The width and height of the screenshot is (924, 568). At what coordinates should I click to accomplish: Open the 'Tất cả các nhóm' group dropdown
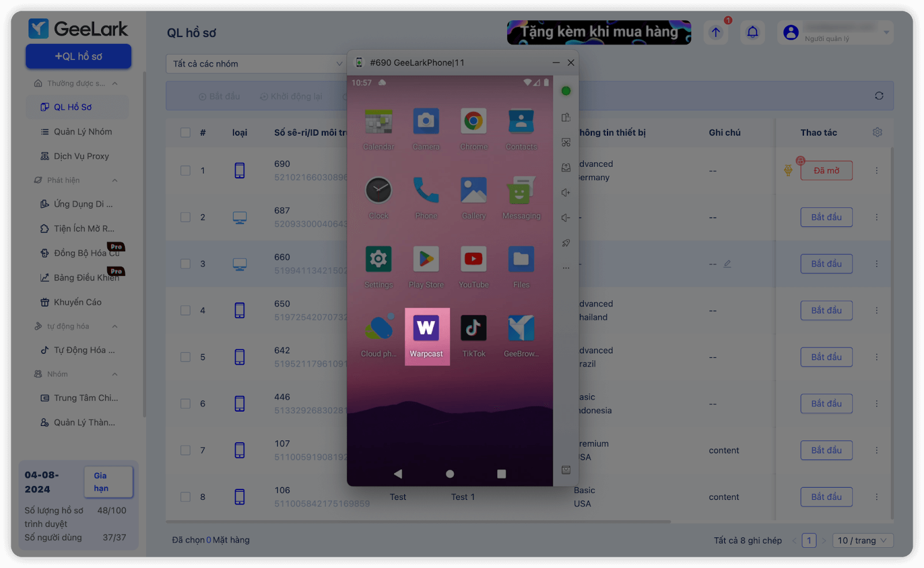pyautogui.click(x=256, y=63)
